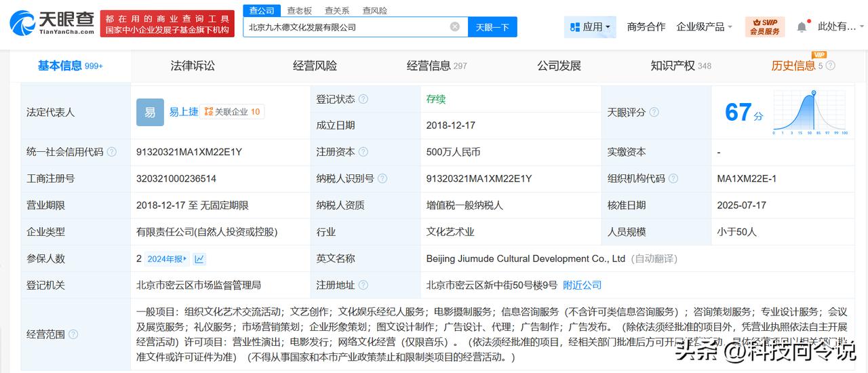Click the 存续 registration status

(x=436, y=99)
